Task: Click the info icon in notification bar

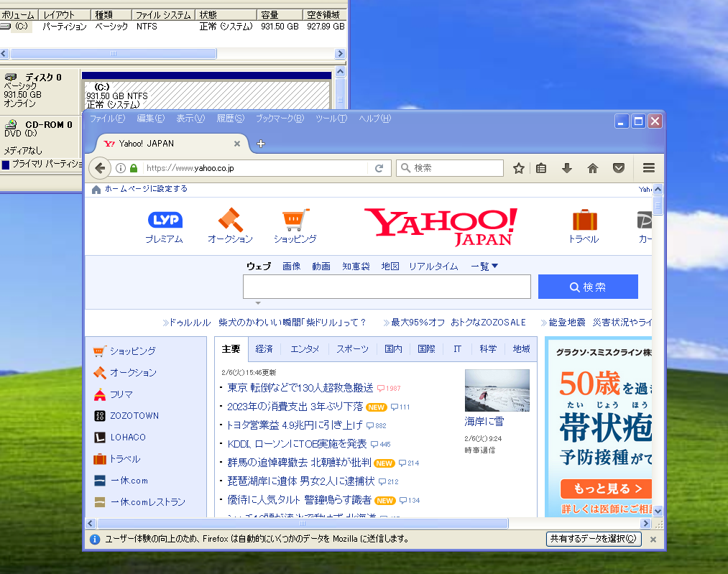Action: click(95, 540)
